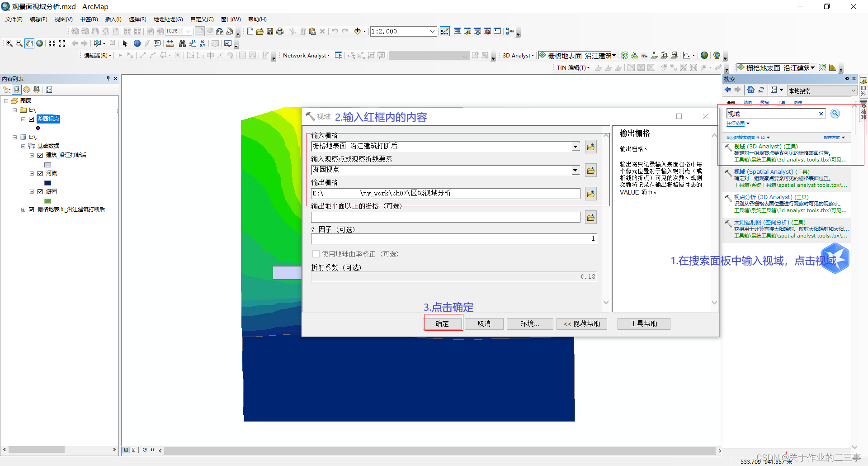Screen dimensions: 868x466
Task: Open the 地理处理(G) menu
Action: (168, 19)
